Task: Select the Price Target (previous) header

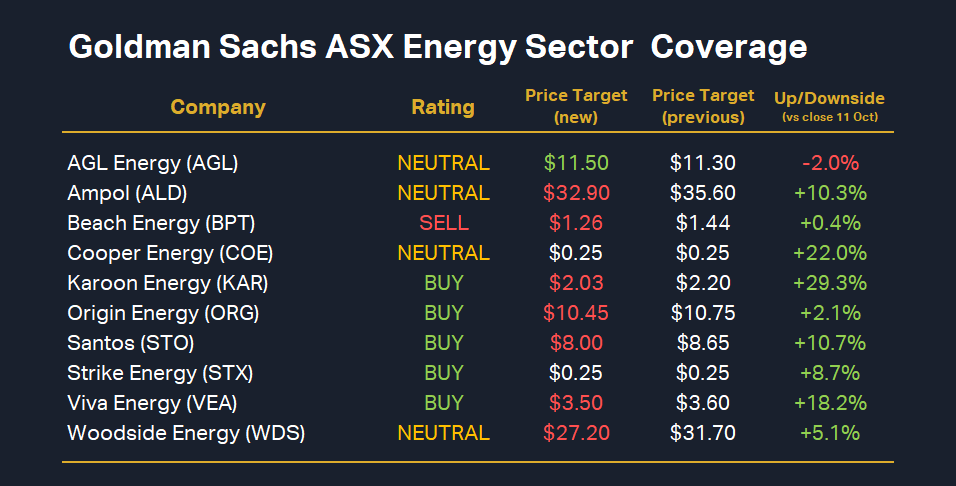Action: (703, 106)
